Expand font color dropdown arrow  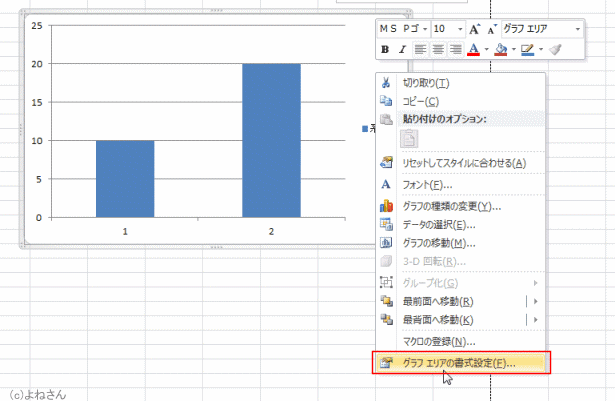(x=487, y=49)
